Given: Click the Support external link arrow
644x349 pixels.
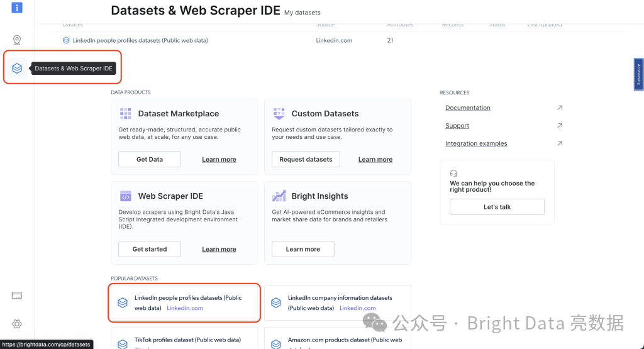Looking at the screenshot, I should (x=559, y=126).
